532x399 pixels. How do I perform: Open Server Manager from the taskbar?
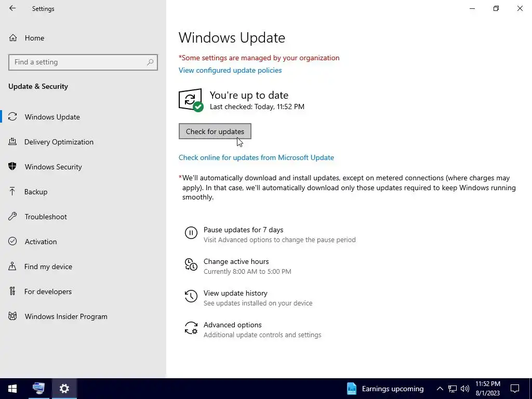click(38, 389)
